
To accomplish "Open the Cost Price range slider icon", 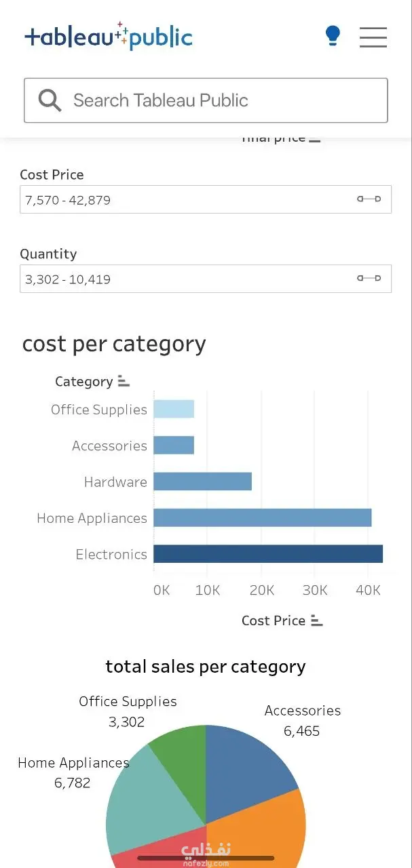I will click(x=369, y=199).
